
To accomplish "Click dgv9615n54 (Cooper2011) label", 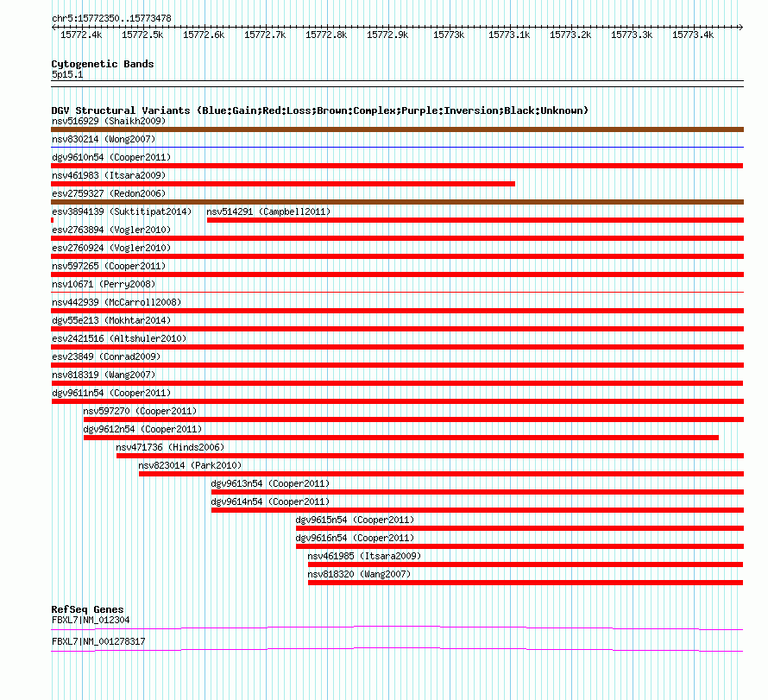I will 355,520.
